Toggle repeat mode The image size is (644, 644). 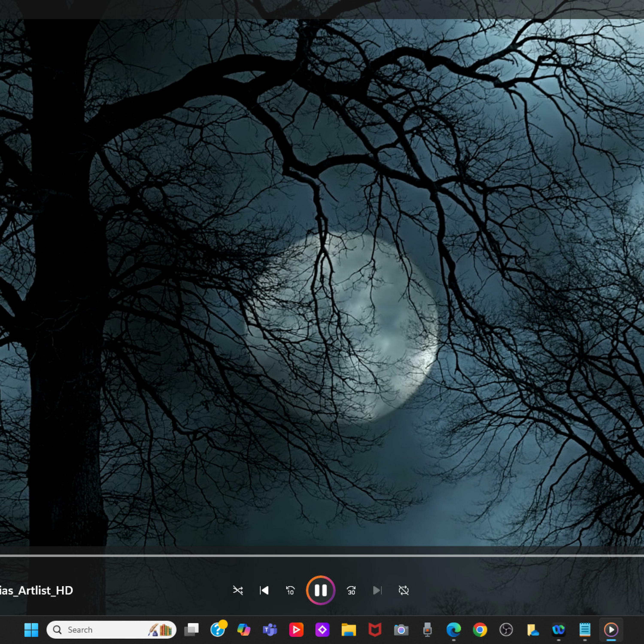[403, 590]
